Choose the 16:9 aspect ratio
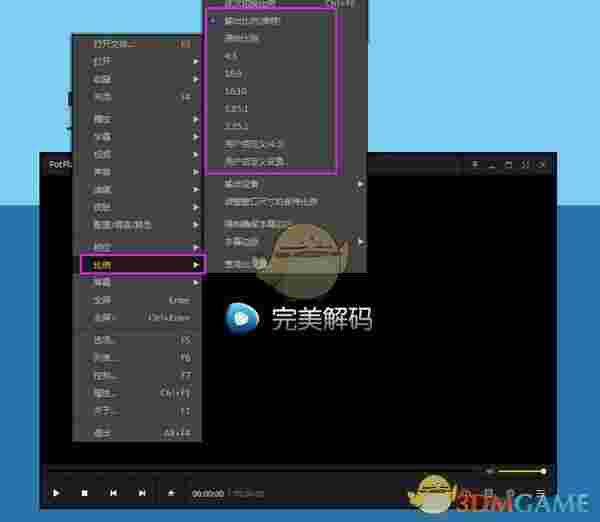 [x=233, y=73]
